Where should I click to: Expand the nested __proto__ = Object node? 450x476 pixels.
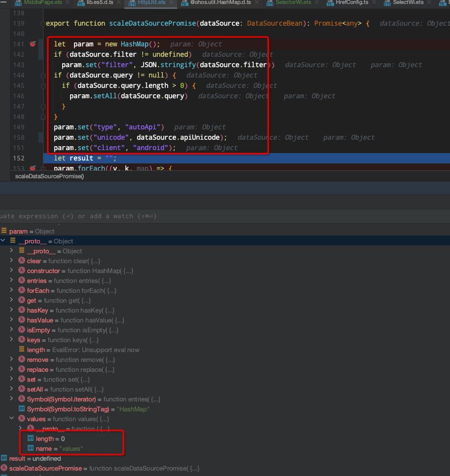(11, 250)
